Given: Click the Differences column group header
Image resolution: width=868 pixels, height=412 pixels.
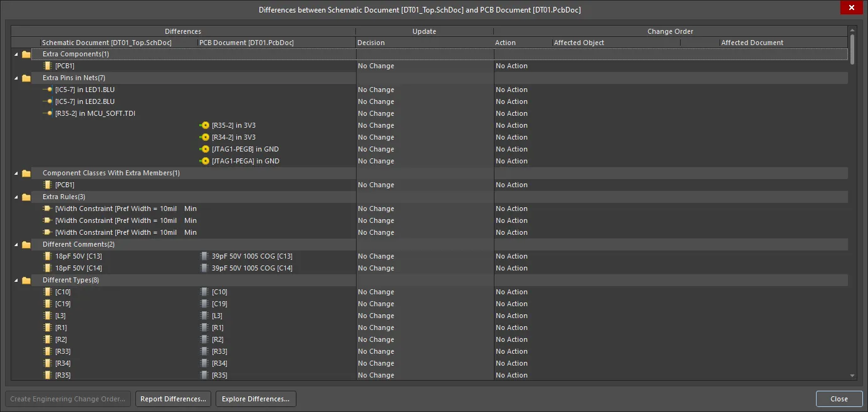Looking at the screenshot, I should point(183,31).
